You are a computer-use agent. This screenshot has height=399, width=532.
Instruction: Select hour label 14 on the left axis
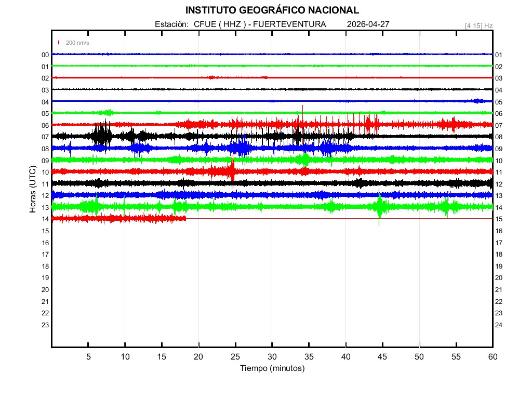coord(45,219)
